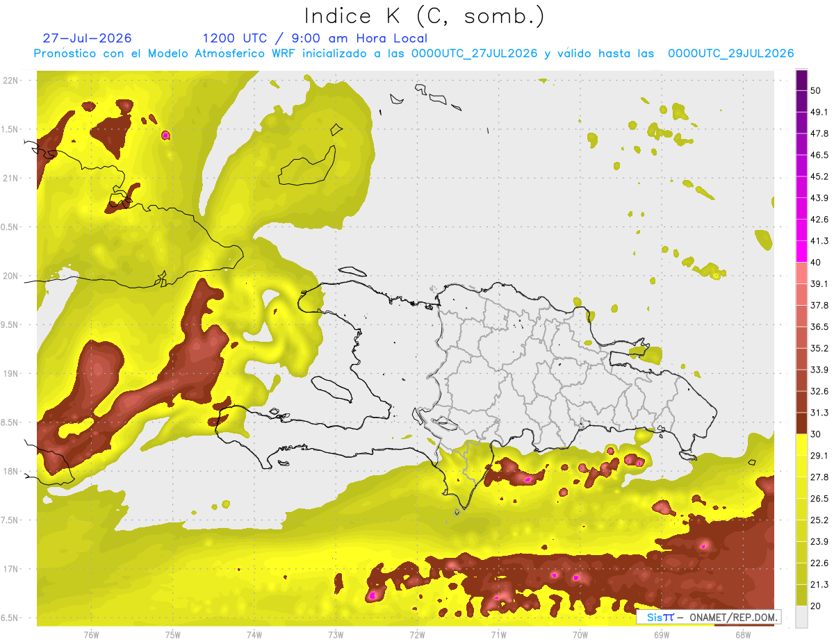
Task: Click the '69W' longitude label
Action: [661, 634]
